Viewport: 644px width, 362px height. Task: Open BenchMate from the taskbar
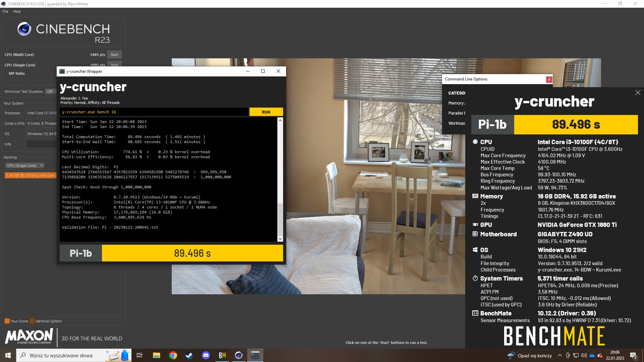222,355
